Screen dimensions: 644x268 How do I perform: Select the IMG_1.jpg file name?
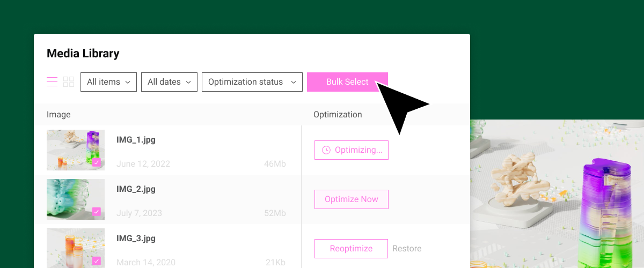tap(136, 140)
